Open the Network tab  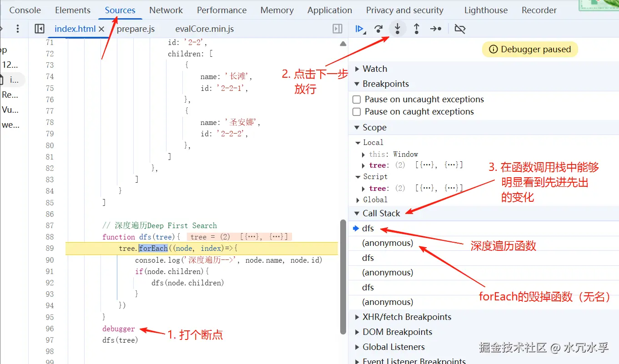tap(166, 10)
